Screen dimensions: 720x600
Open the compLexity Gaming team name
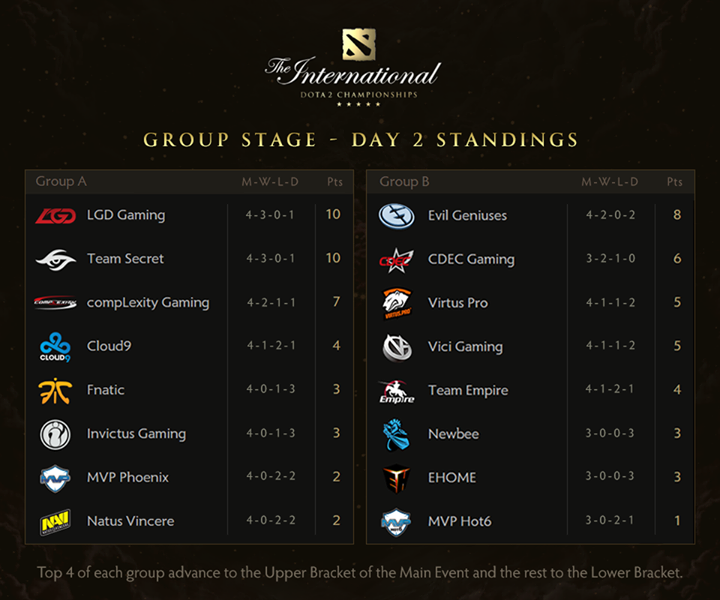tap(148, 303)
